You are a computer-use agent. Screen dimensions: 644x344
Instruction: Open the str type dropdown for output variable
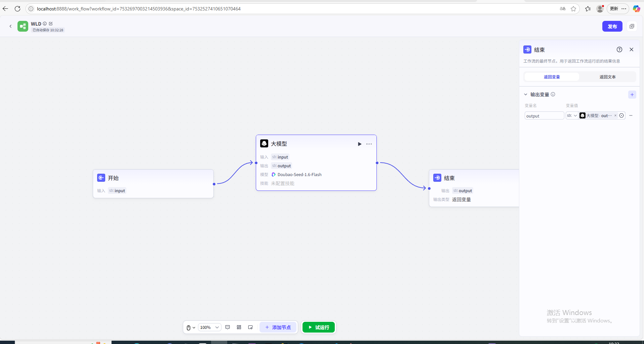[571, 115]
